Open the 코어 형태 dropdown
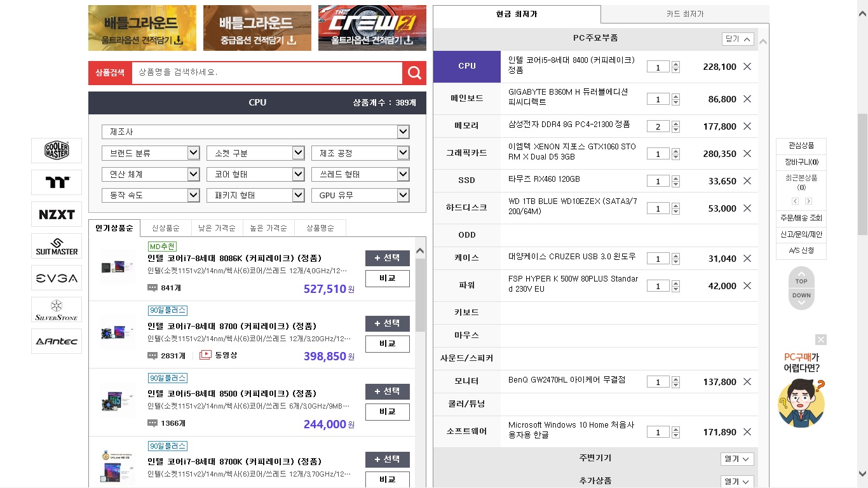The height and width of the screenshot is (488, 868). click(255, 174)
